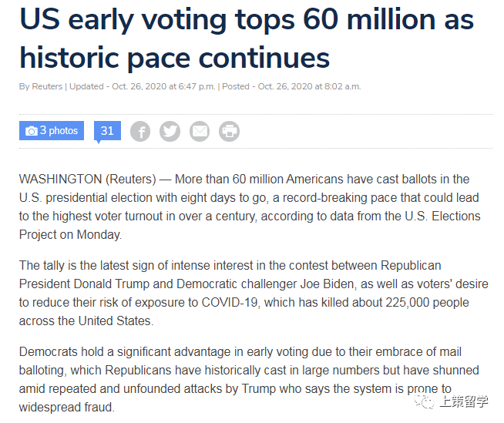Viewport: 504px width, 423px height.
Task: Click the Posted Oct. 26 8:02 a.m. timestamp
Action: click(291, 86)
